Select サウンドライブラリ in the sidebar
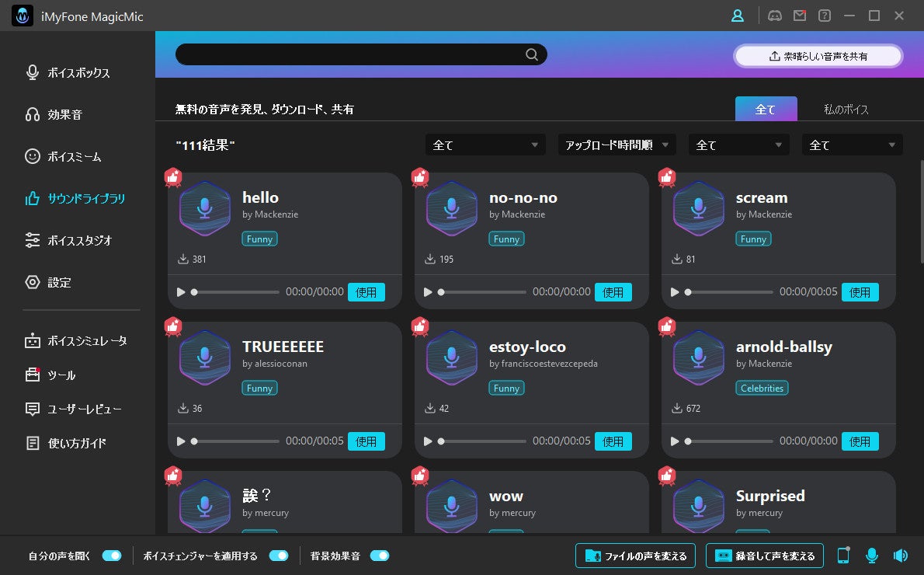 point(75,198)
